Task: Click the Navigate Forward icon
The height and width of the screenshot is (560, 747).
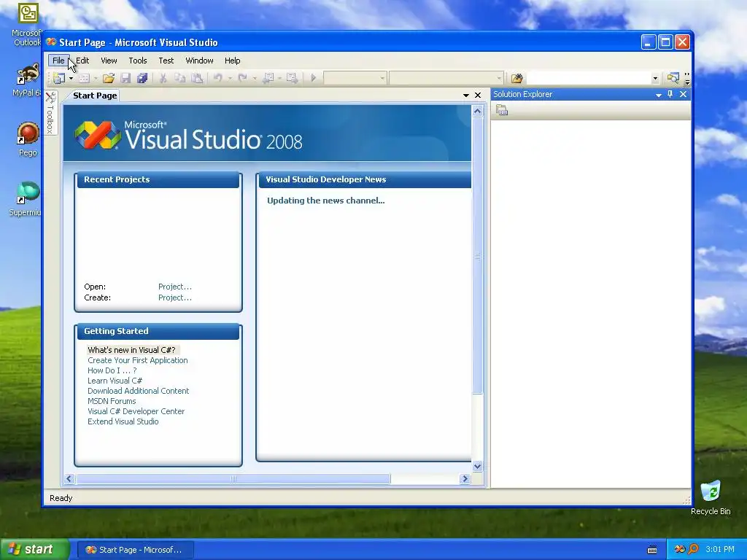Action: point(292,78)
